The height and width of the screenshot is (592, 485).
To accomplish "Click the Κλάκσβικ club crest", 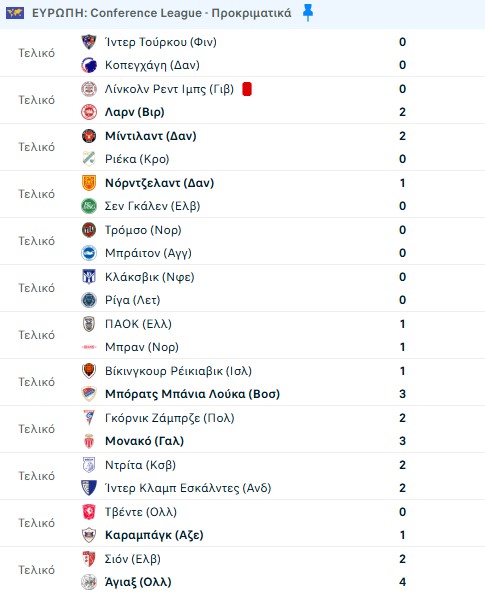I will [x=89, y=277].
